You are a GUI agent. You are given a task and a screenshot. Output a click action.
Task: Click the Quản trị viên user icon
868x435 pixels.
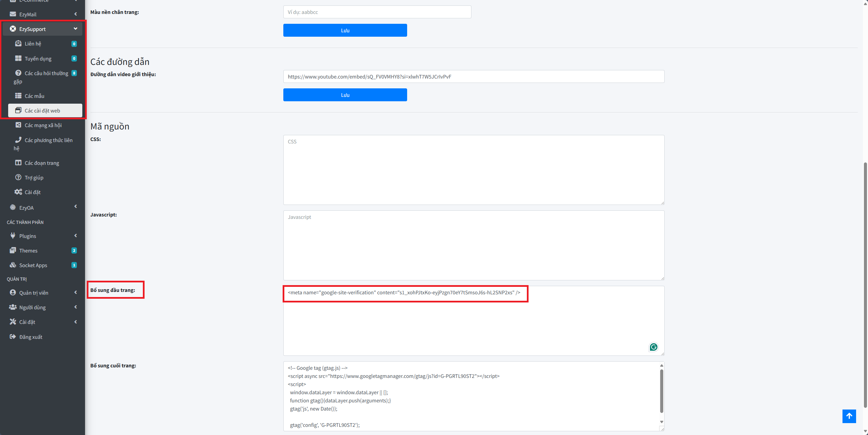click(x=13, y=293)
